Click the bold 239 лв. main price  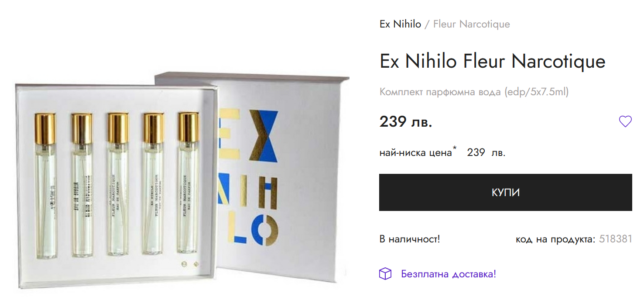406,122
